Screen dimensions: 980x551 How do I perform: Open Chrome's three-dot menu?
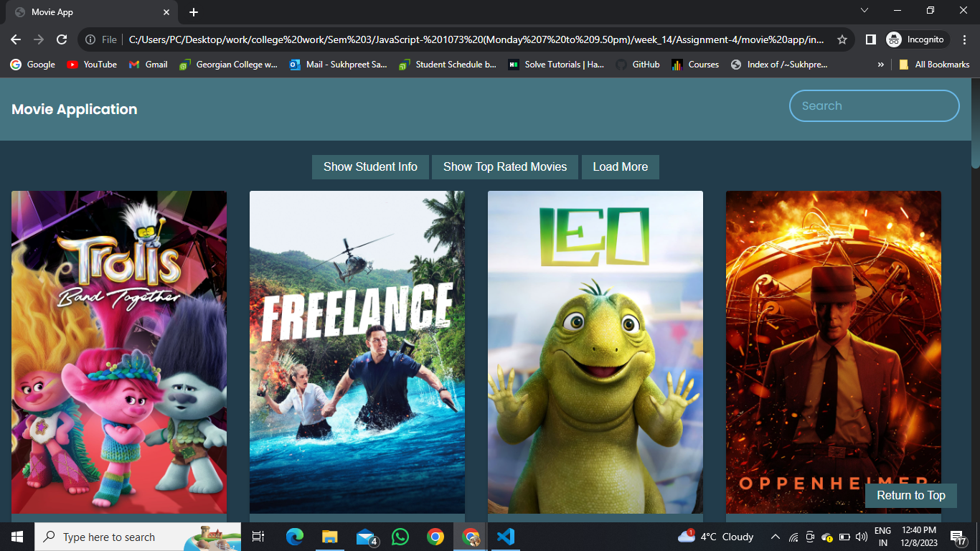[x=964, y=39]
